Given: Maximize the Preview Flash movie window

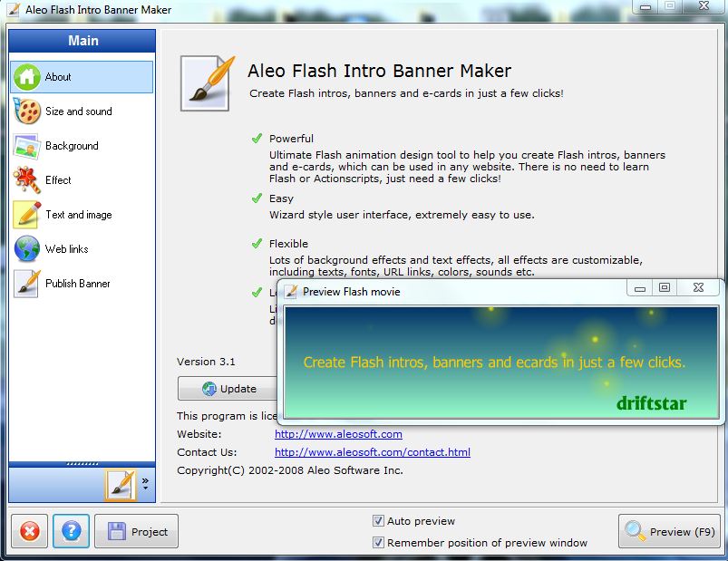Looking at the screenshot, I should point(665,287).
